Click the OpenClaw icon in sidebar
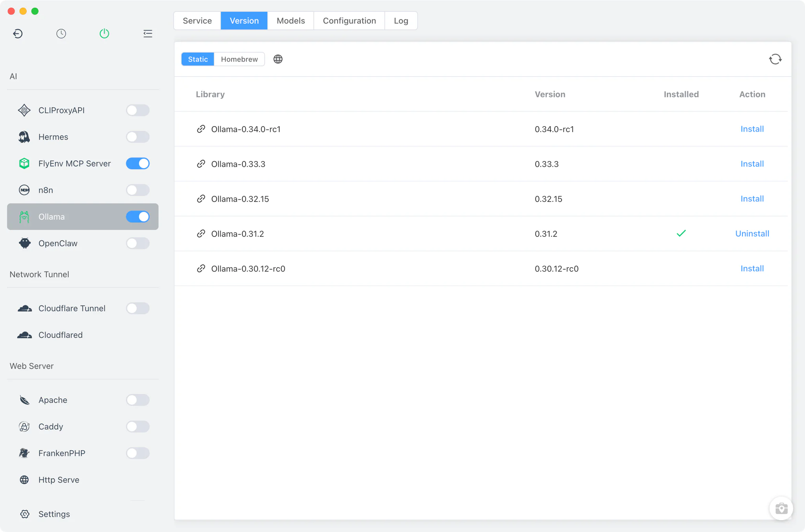 pyautogui.click(x=24, y=243)
